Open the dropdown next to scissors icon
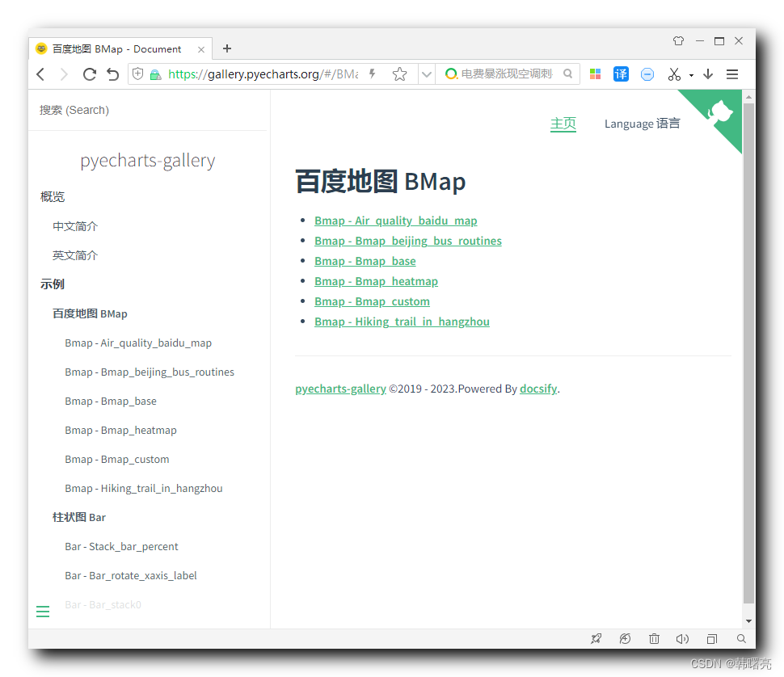Viewport: 784px width, 677px height. [x=691, y=75]
